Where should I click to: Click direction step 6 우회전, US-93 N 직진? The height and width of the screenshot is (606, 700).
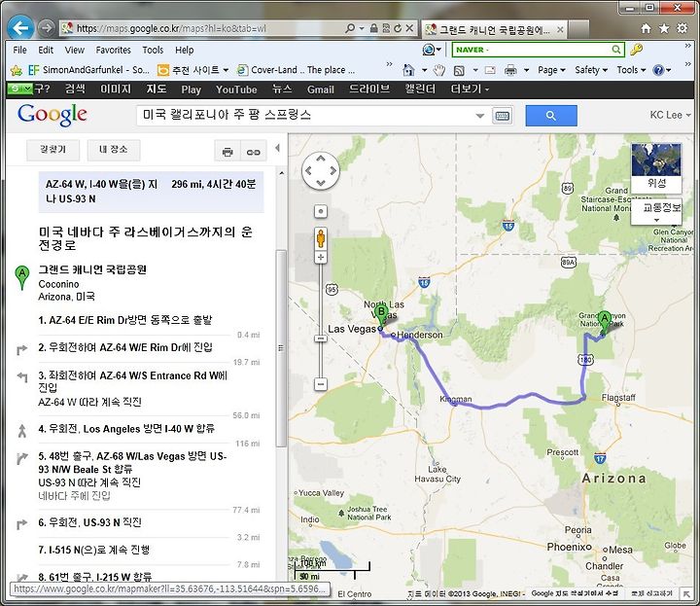pos(89,522)
